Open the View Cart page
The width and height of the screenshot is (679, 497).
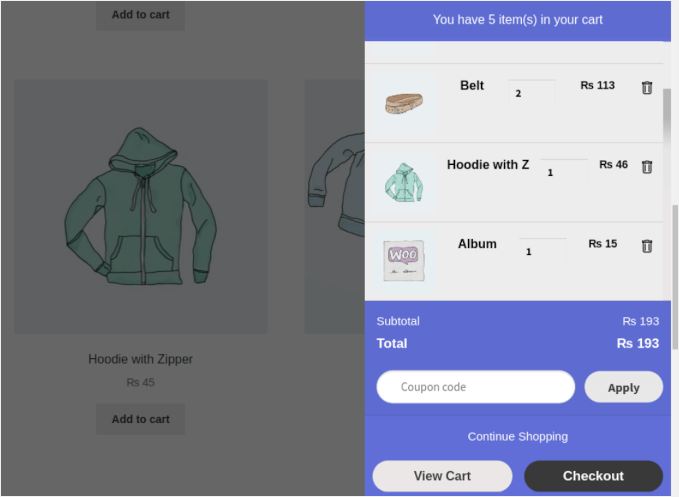442,476
